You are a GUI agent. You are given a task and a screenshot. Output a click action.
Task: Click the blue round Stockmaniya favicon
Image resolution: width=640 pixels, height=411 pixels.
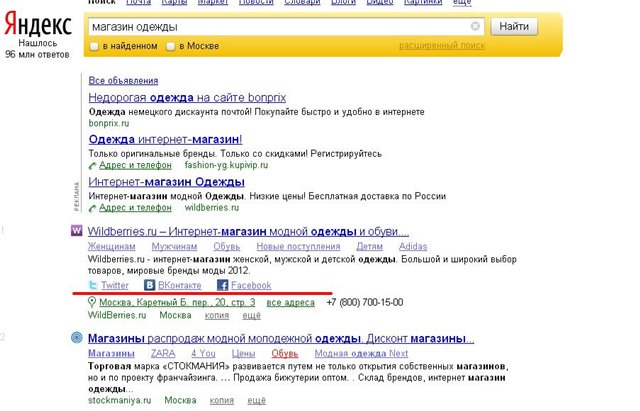(x=77, y=338)
